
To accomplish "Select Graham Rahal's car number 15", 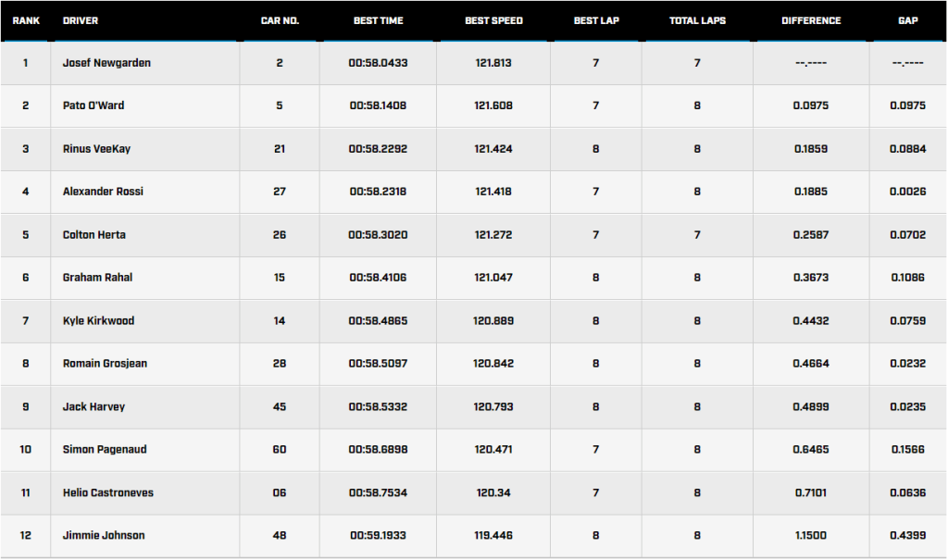I will pyautogui.click(x=280, y=278).
